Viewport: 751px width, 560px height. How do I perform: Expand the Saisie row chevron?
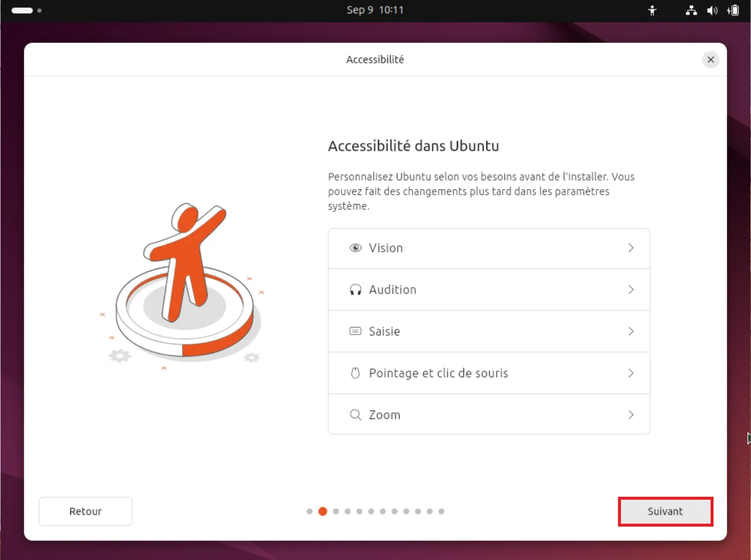point(631,331)
